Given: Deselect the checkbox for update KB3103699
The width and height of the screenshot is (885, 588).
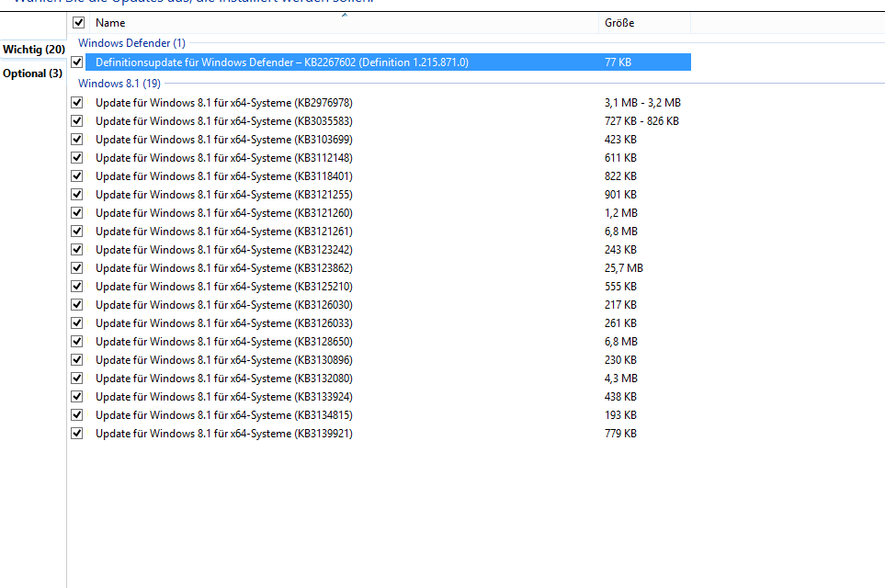Looking at the screenshot, I should point(77,140).
